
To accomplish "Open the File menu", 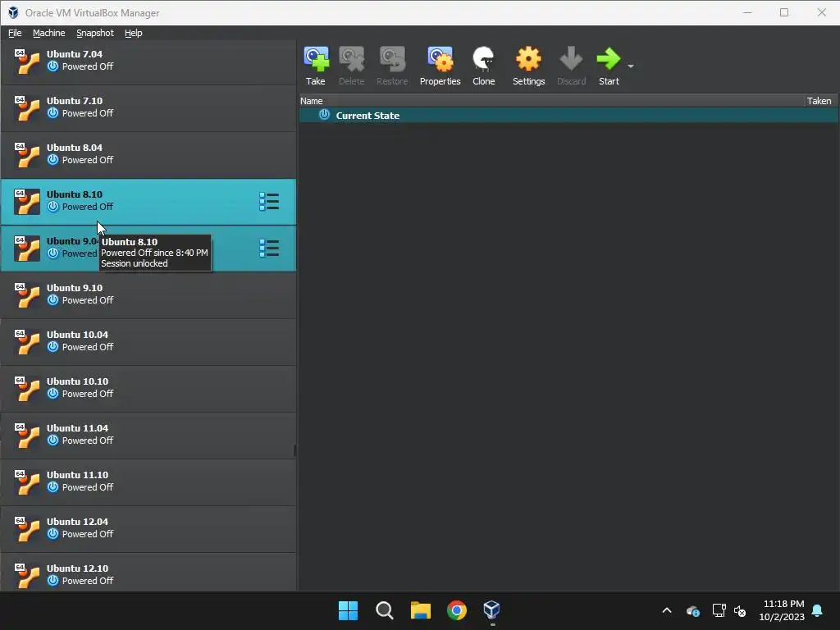I will [15, 33].
